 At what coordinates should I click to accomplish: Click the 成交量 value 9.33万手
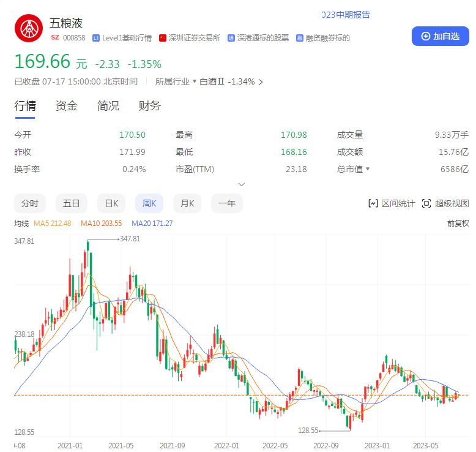tap(452, 135)
